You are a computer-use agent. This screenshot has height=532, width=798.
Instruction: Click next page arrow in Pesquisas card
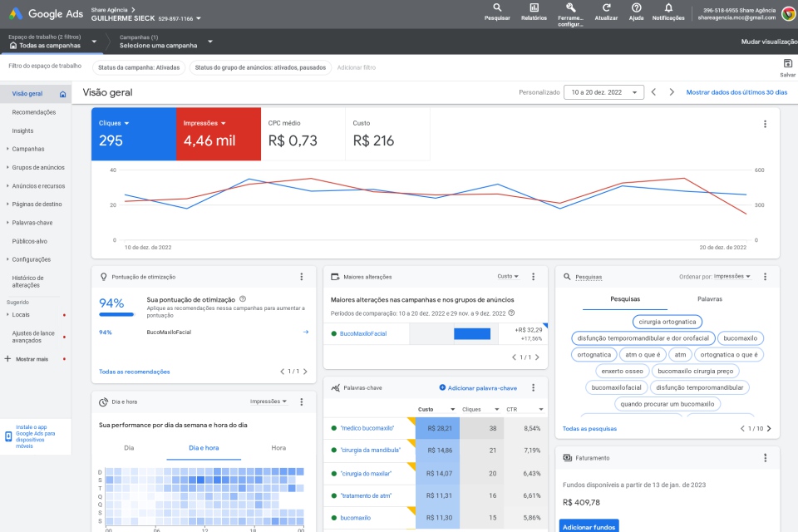point(769,429)
